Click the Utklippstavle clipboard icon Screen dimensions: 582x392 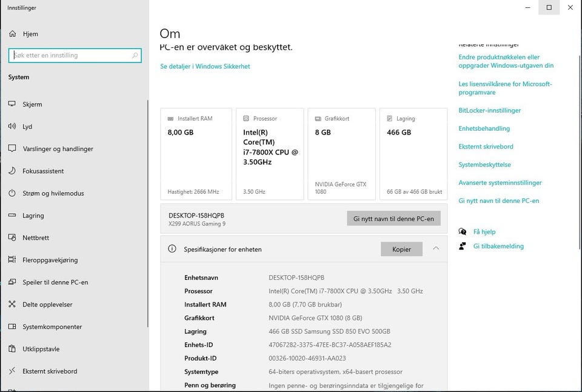pyautogui.click(x=12, y=348)
